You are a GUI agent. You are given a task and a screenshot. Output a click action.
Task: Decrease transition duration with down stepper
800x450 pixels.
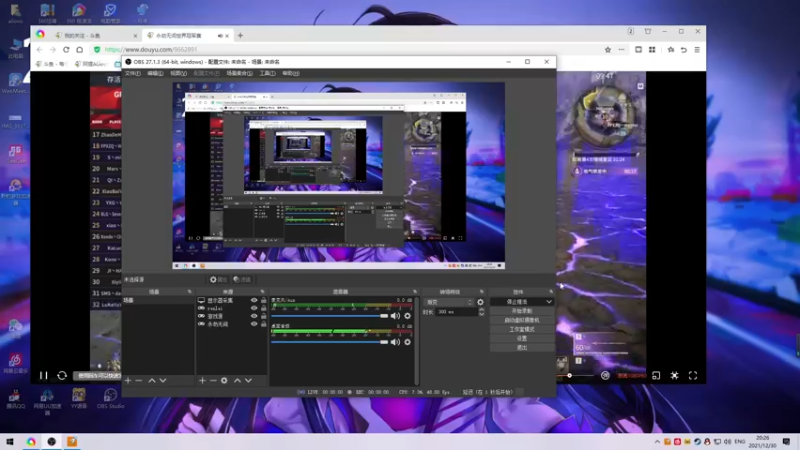coord(481,314)
